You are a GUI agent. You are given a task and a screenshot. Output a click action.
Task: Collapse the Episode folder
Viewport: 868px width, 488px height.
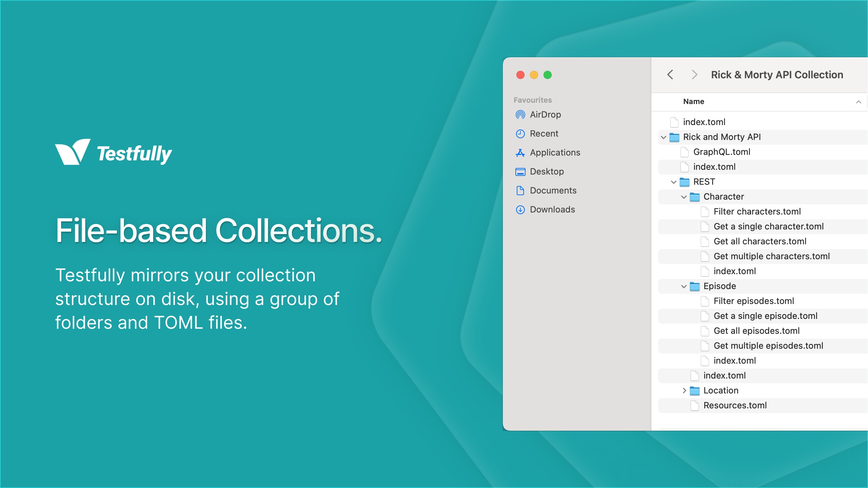(x=684, y=286)
